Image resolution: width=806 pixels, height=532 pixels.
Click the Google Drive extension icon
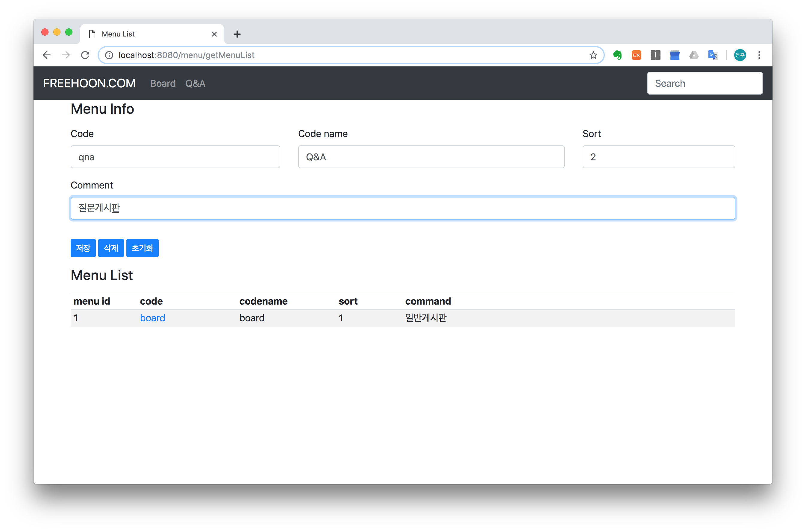point(694,55)
